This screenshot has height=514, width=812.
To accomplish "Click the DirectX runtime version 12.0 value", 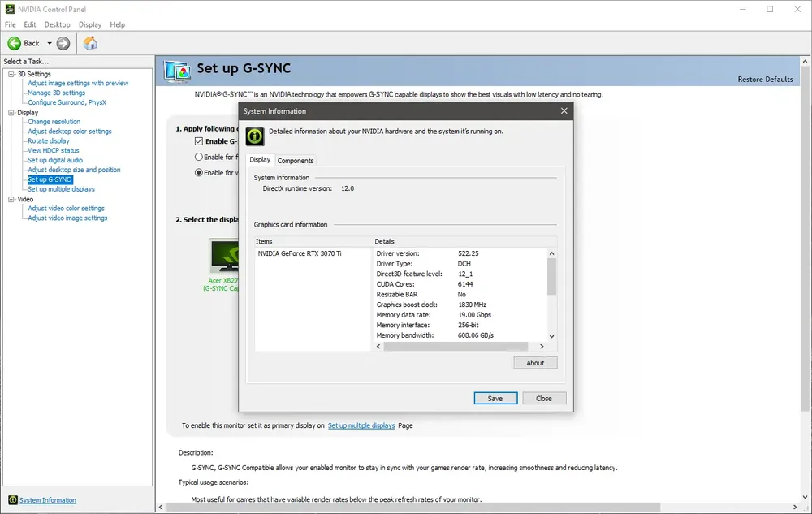I will pos(348,188).
